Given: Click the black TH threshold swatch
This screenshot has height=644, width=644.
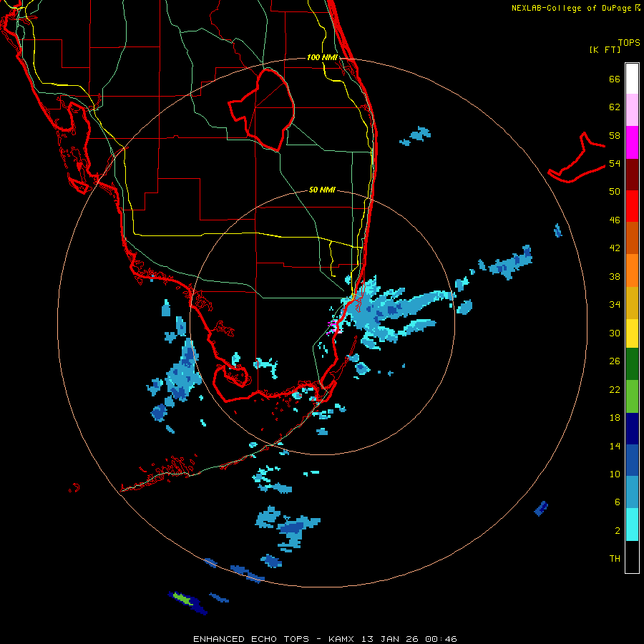Looking at the screenshot, I should (x=632, y=557).
